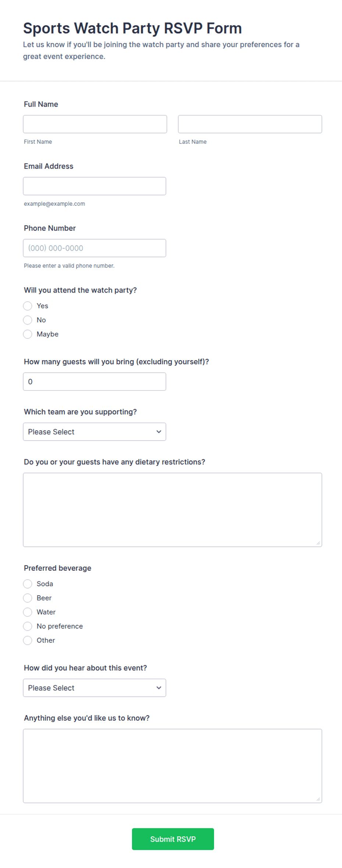The height and width of the screenshot is (868, 342).
Task: Click the Submit RSVP button
Action: tap(173, 839)
